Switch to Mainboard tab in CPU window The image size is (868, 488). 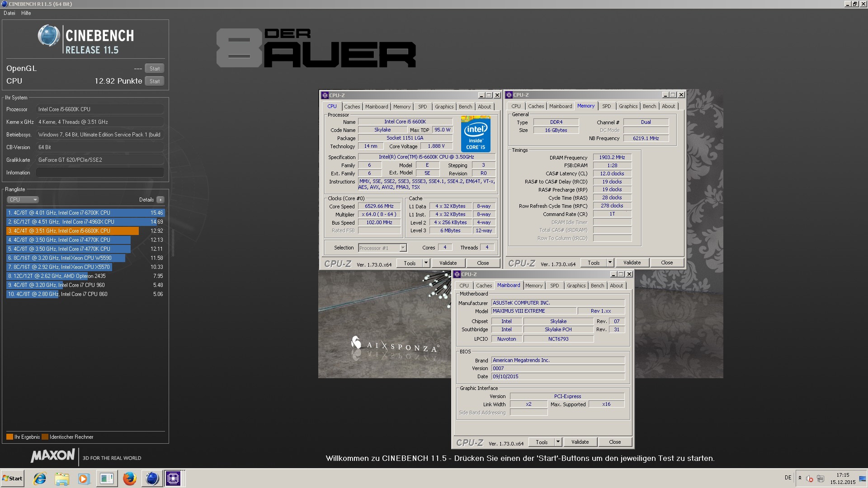point(377,107)
